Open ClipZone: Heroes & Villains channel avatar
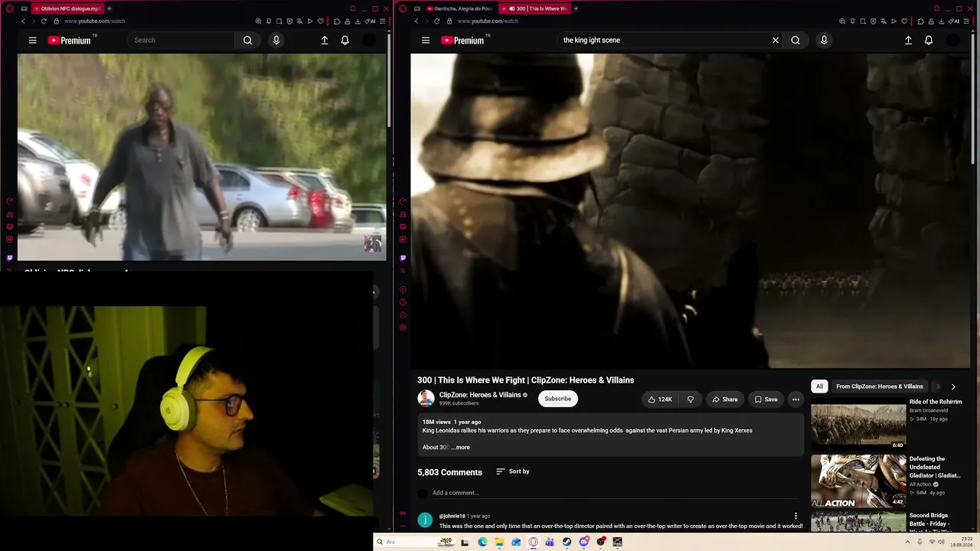Viewport: 980px width, 551px height. (426, 399)
